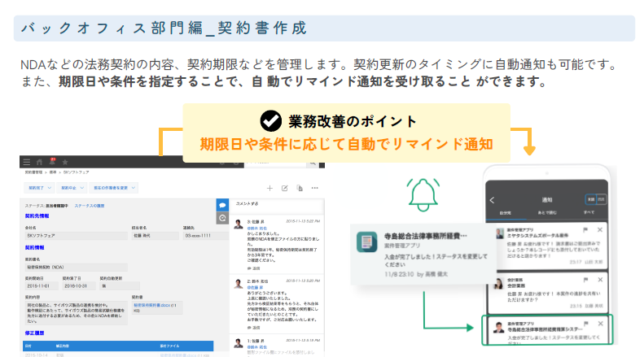Expand the 現在の作業者を変更 dropdown

(113, 188)
